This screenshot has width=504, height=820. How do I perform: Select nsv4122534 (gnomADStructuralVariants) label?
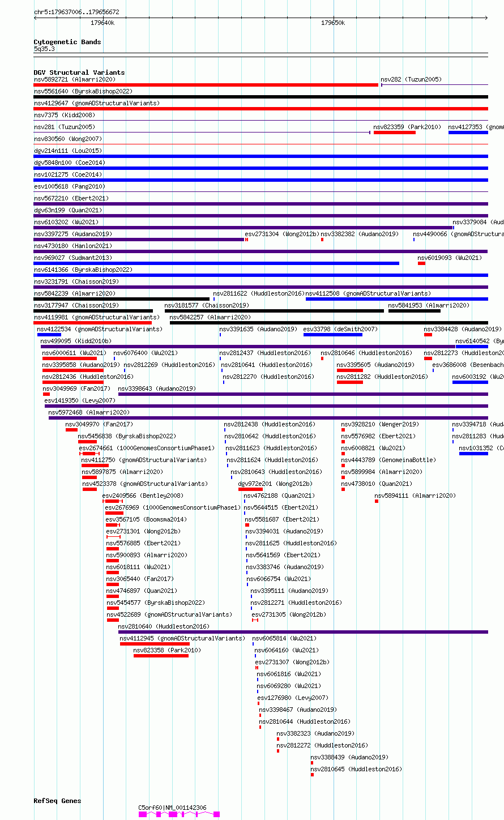[x=100, y=330]
